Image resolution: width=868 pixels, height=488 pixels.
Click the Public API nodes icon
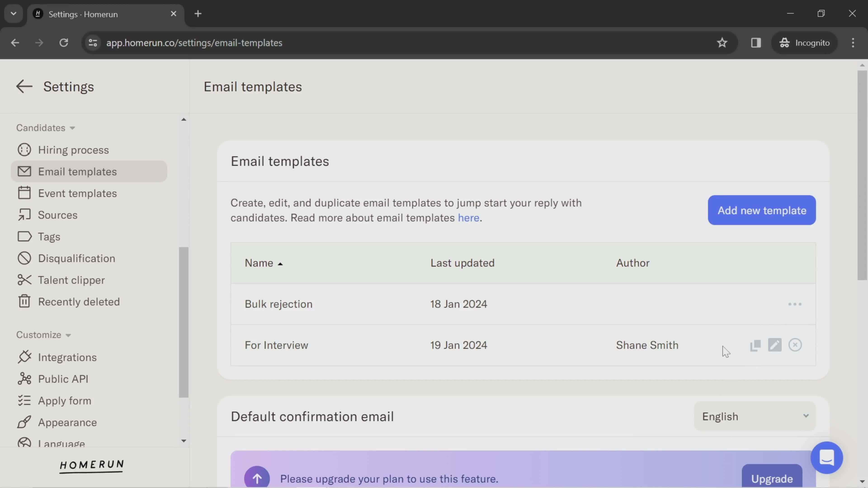click(24, 379)
